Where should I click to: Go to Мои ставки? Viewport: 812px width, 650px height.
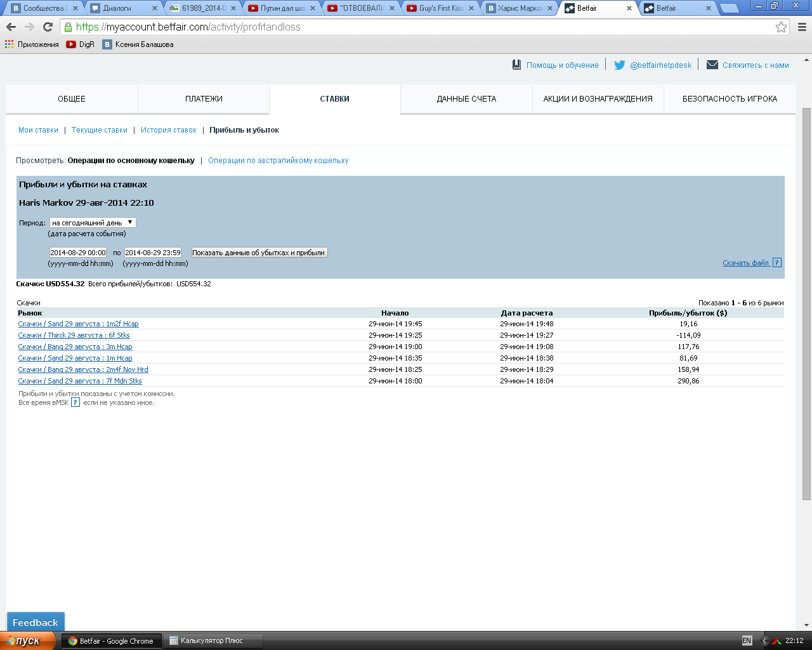point(38,130)
